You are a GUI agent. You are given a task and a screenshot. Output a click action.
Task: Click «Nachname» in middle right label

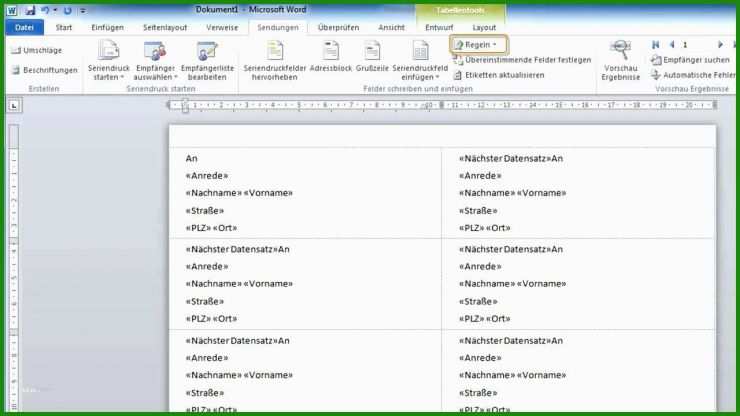click(x=487, y=284)
